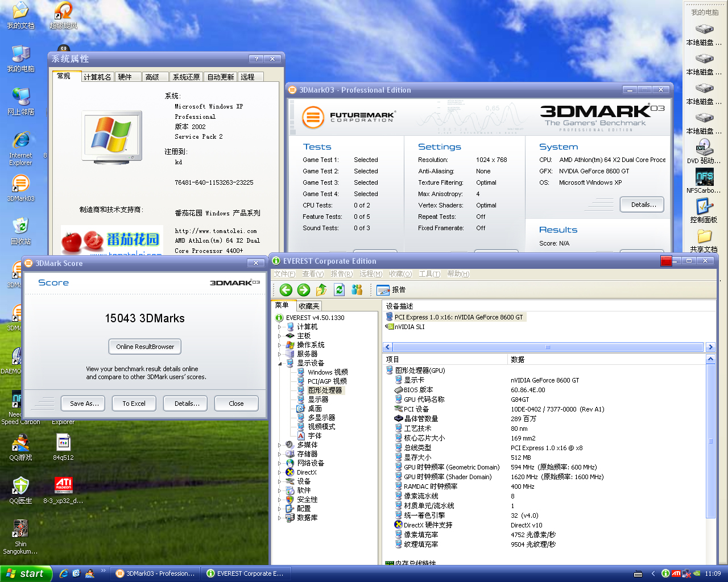Viewport: 728px width, 582px height.
Task: Select the nVIDIA SLI device row
Action: (406, 327)
